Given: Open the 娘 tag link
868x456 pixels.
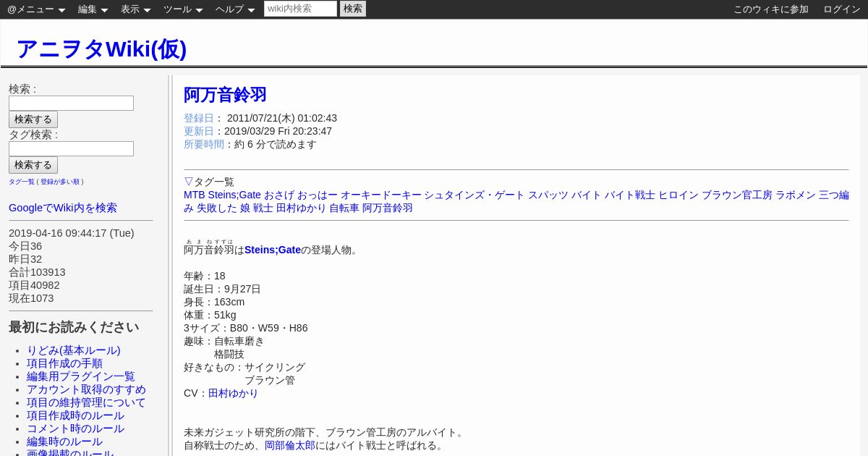Looking at the screenshot, I should point(245,208).
